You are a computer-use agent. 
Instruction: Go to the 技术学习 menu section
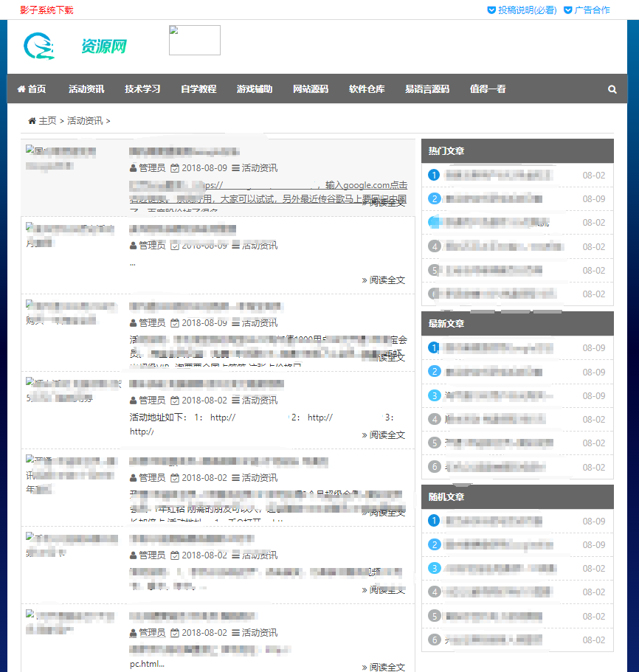pos(142,89)
